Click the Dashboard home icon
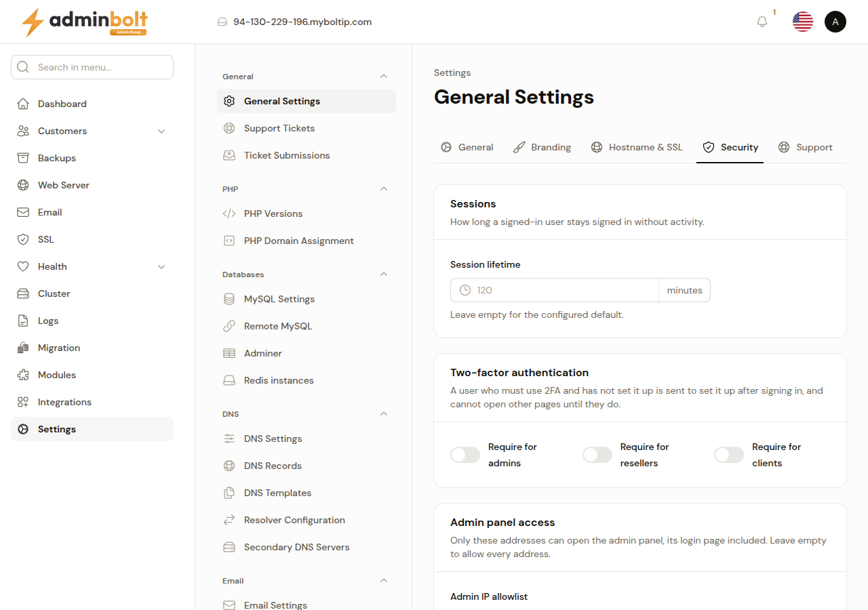 click(23, 104)
